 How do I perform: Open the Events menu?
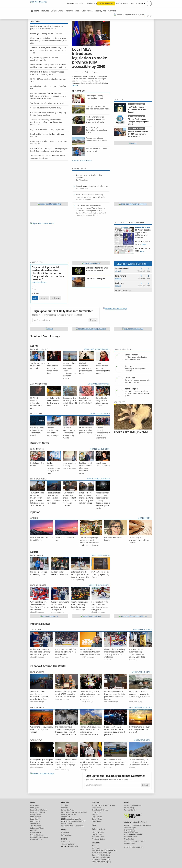(60, 11)
